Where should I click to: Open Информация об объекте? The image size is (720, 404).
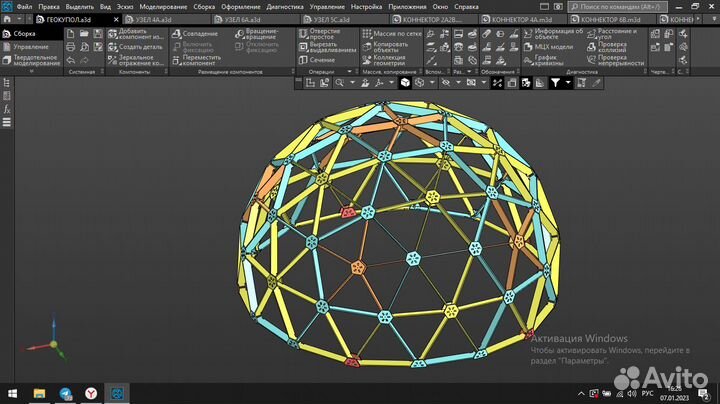point(553,34)
